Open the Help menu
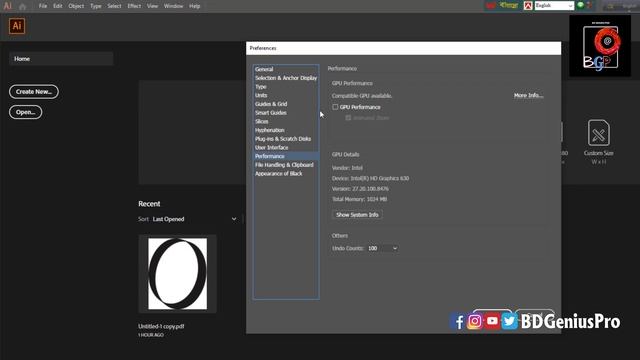The height and width of the screenshot is (360, 640). click(x=195, y=6)
